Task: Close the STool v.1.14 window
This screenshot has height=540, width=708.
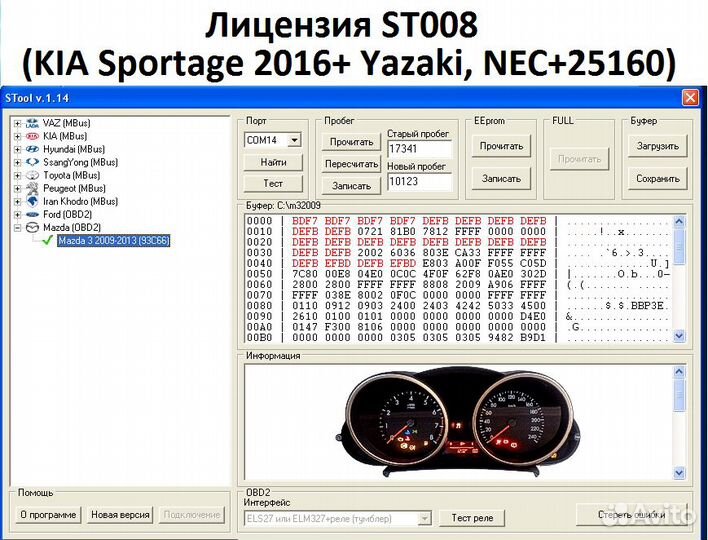Action: pyautogui.click(x=690, y=98)
